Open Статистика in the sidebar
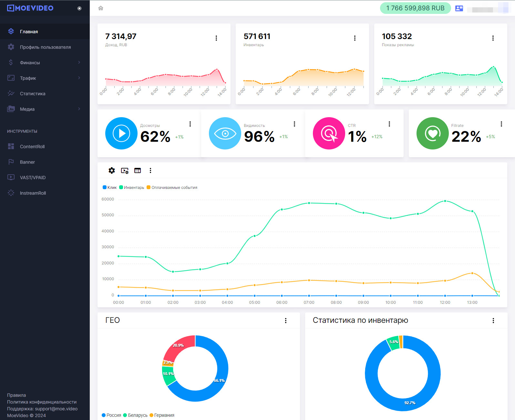 coord(33,94)
